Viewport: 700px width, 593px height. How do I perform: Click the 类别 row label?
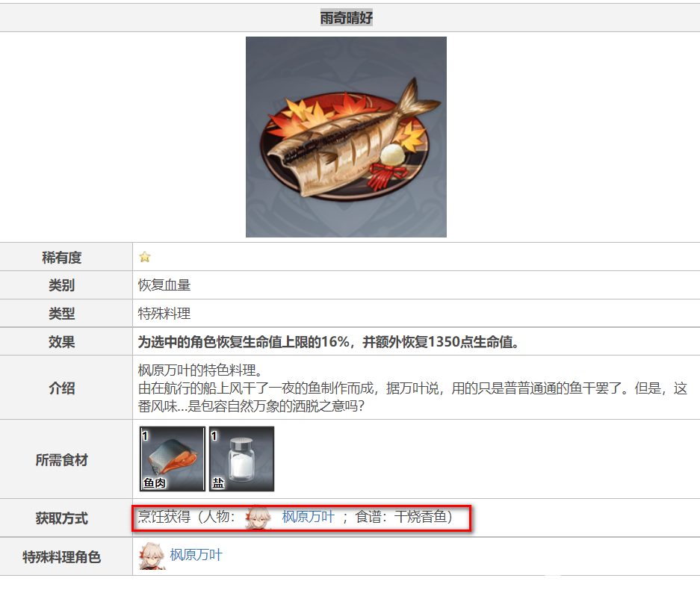click(61, 285)
